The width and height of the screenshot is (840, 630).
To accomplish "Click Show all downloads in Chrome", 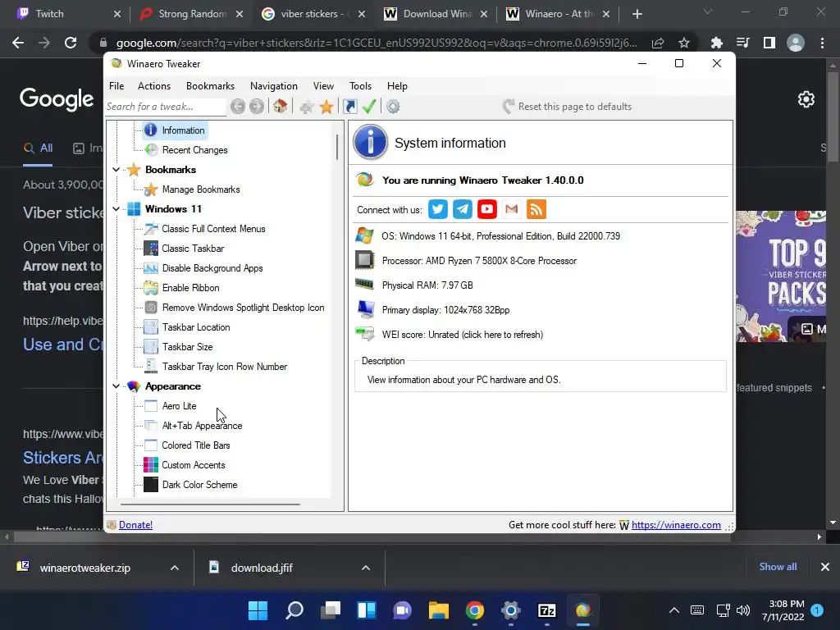I will pyautogui.click(x=778, y=567).
